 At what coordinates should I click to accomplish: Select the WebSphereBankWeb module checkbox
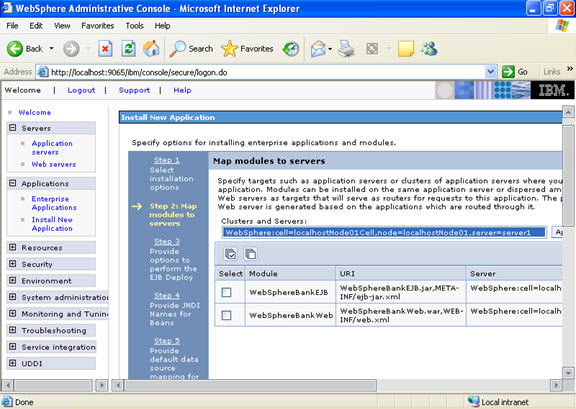[227, 315]
